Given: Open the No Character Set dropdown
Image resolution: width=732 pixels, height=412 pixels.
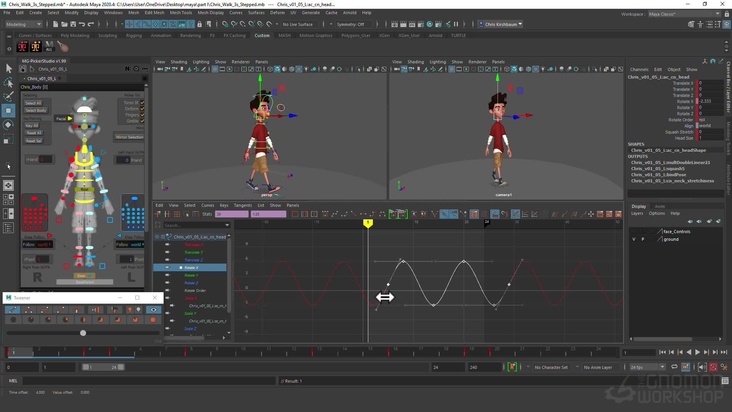Looking at the screenshot, I should tap(551, 367).
